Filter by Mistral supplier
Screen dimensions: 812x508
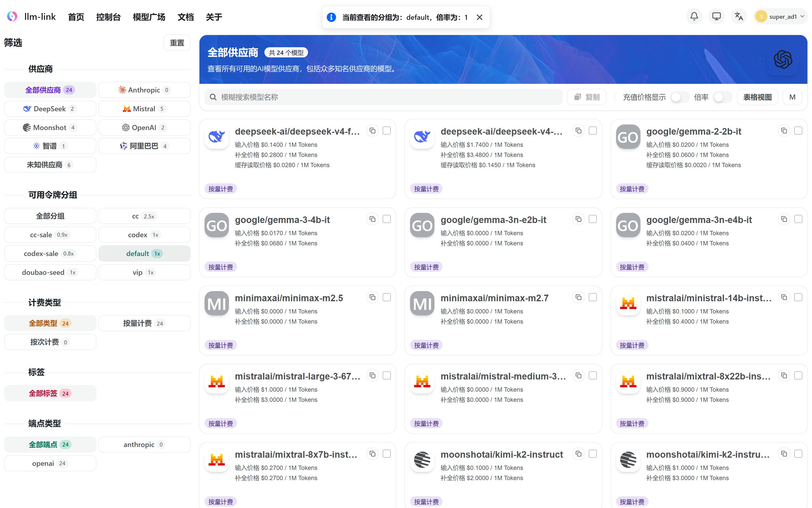(x=144, y=109)
